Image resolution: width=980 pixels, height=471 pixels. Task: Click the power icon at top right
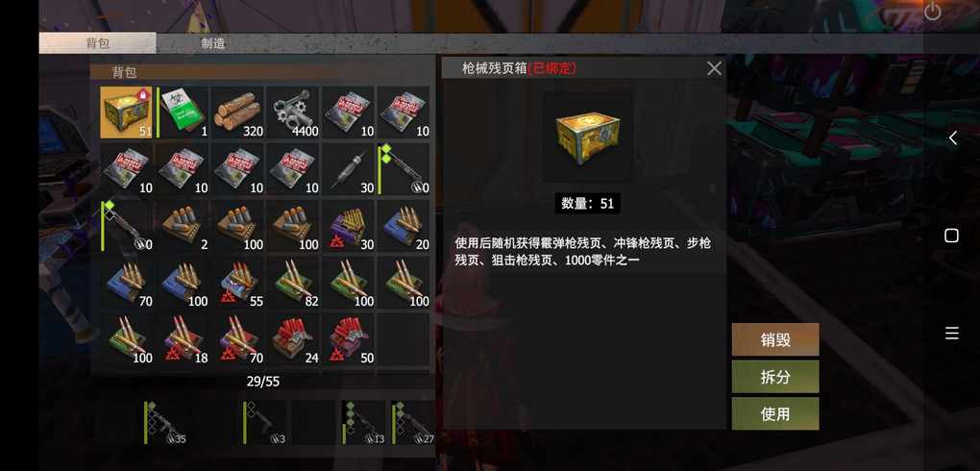click(933, 11)
